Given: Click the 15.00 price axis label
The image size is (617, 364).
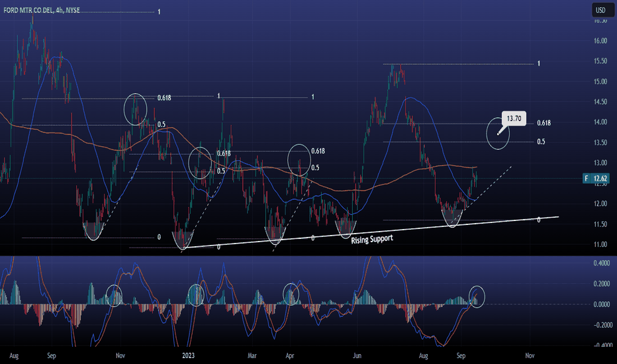Looking at the screenshot, I should point(600,81).
